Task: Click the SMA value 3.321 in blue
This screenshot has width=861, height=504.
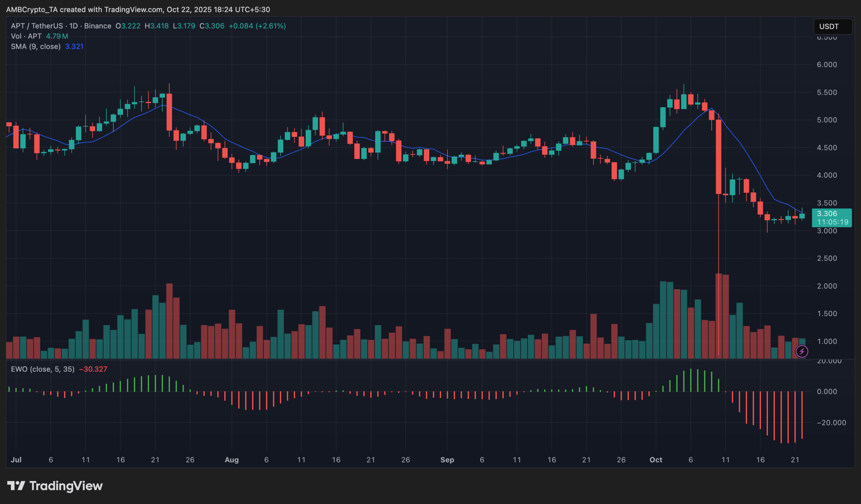Action: point(74,46)
